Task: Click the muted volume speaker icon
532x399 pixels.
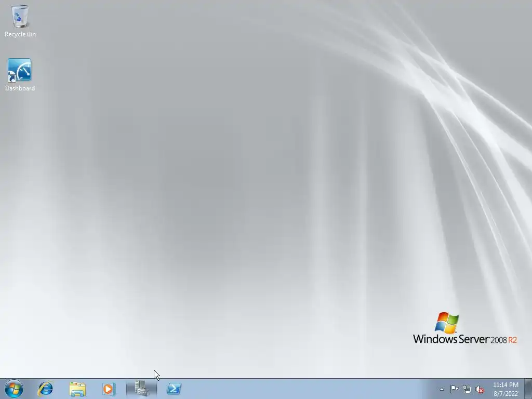Action: (480, 390)
